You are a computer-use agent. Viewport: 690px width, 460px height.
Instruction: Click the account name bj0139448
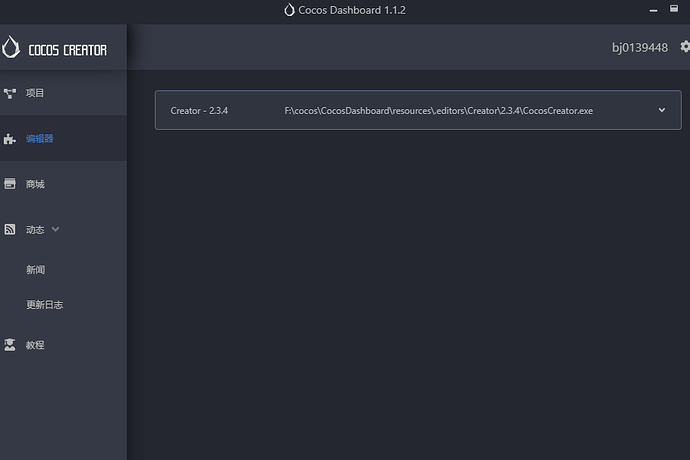(x=640, y=47)
